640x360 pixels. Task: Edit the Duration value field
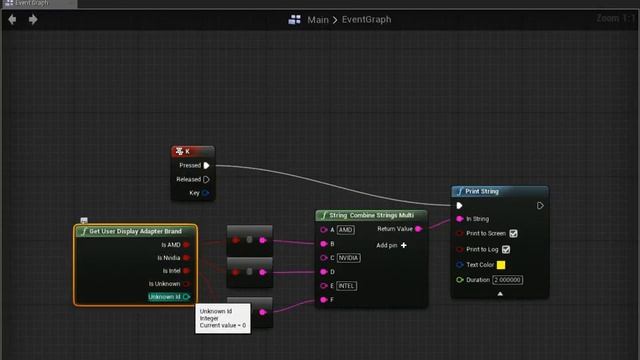pyautogui.click(x=507, y=280)
